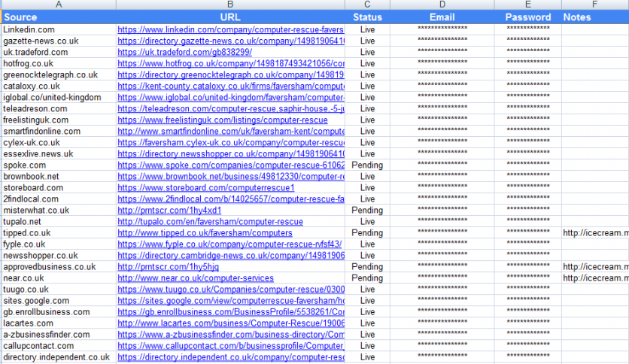The width and height of the screenshot is (629, 364).
Task: Click the Notes header cell
Action: pyautogui.click(x=595, y=17)
